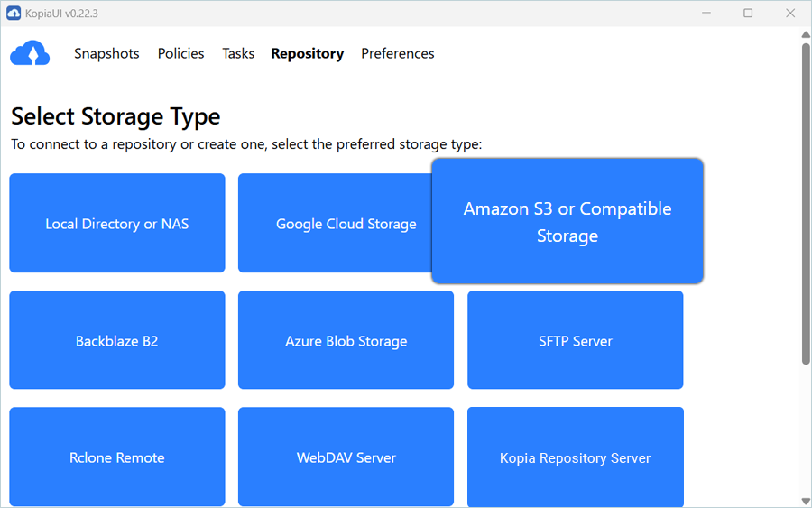Click the KopiaUI title bar app icon

tap(13, 13)
